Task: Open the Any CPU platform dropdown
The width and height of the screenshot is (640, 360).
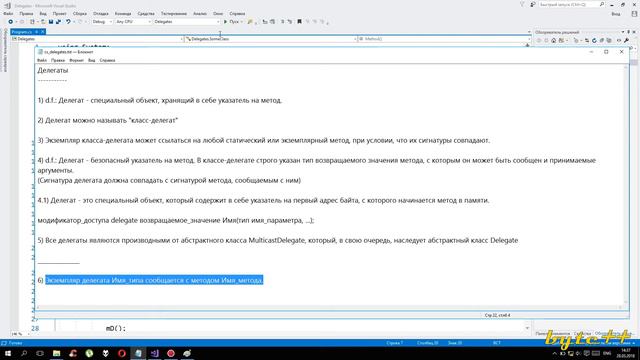Action: coord(133,22)
